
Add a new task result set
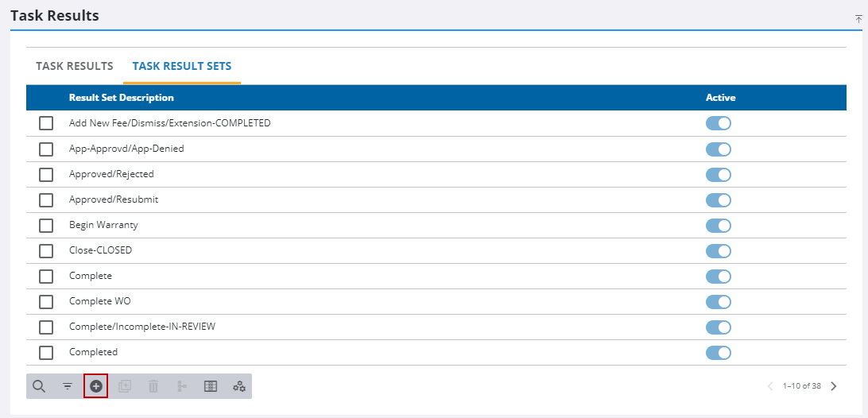[x=96, y=386]
